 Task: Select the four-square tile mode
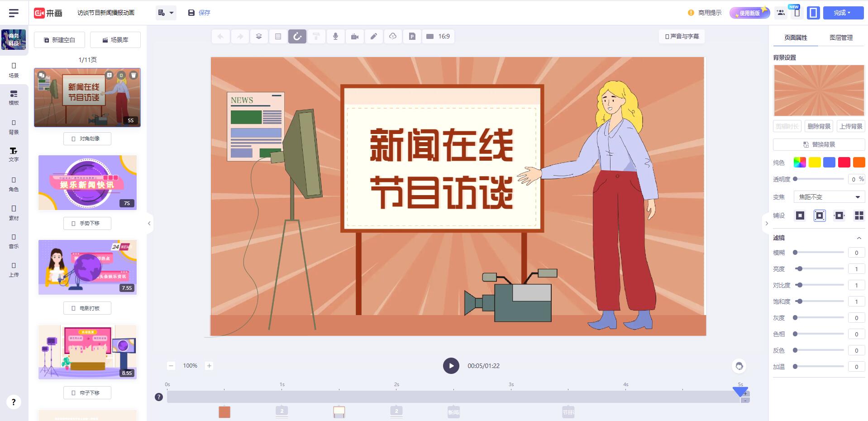tap(859, 215)
